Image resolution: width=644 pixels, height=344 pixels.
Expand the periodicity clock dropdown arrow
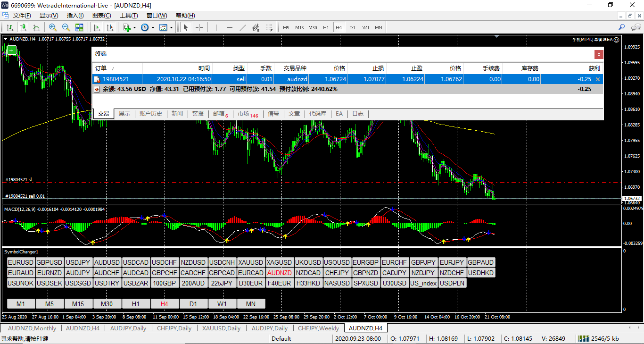[153, 27]
